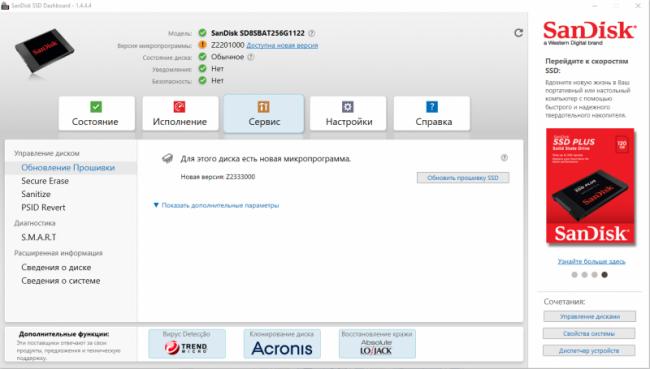Viewport: 650px width, 369px height.
Task: Click Диспетчер устройств shortcut button
Action: click(x=589, y=350)
